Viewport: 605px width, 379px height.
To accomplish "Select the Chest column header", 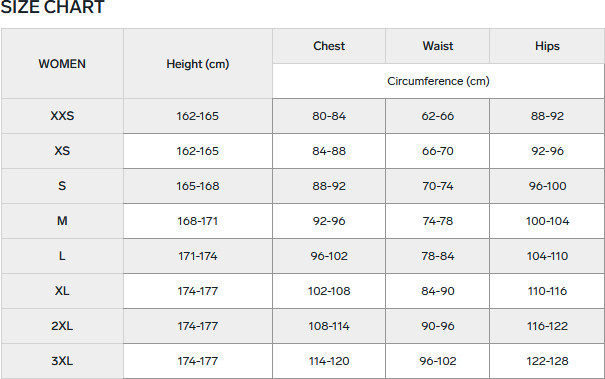I will tap(329, 46).
